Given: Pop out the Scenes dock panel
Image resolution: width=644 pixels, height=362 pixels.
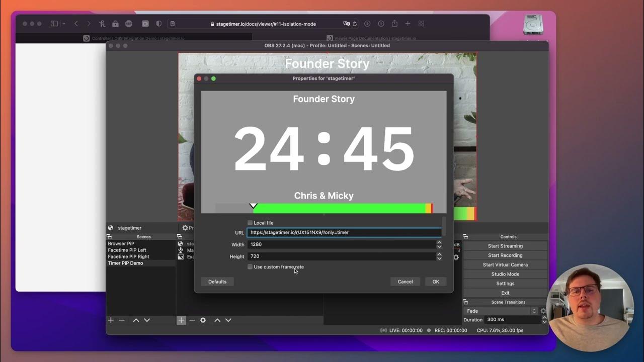Looking at the screenshot, I should tap(109, 237).
